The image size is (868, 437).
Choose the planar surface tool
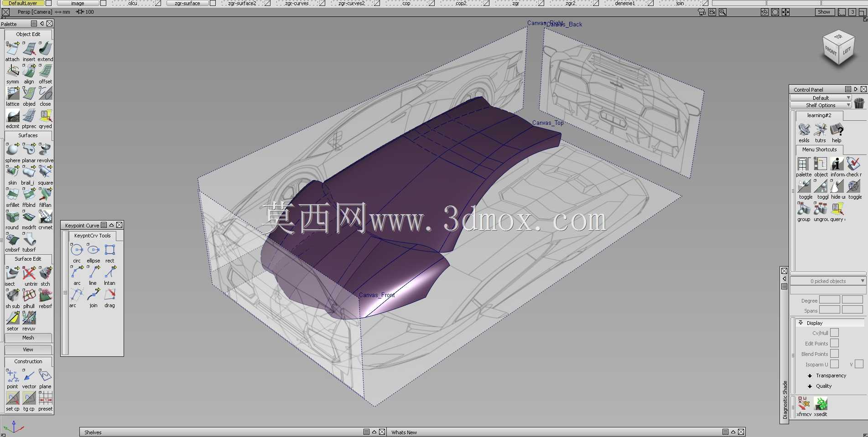29,150
